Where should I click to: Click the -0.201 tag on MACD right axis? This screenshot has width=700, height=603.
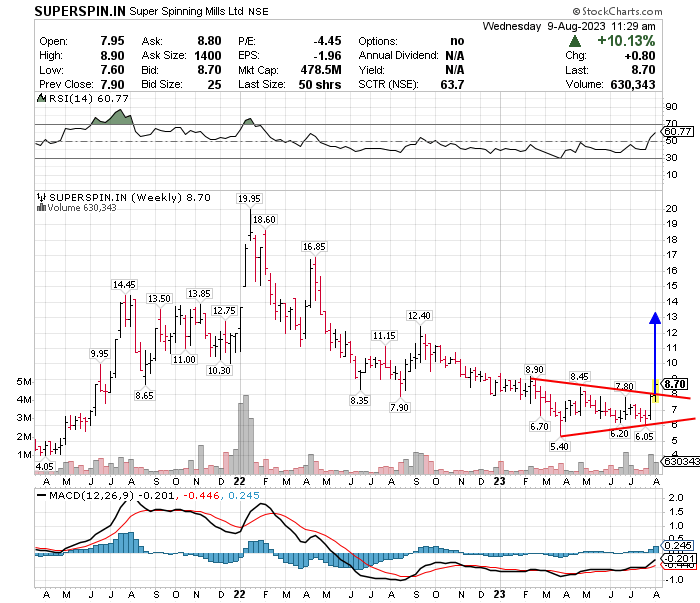(679, 558)
